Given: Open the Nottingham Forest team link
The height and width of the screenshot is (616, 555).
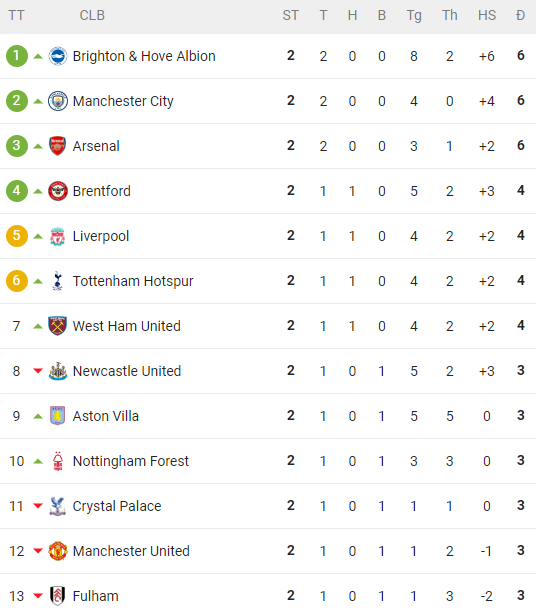Looking at the screenshot, I should click(131, 461).
